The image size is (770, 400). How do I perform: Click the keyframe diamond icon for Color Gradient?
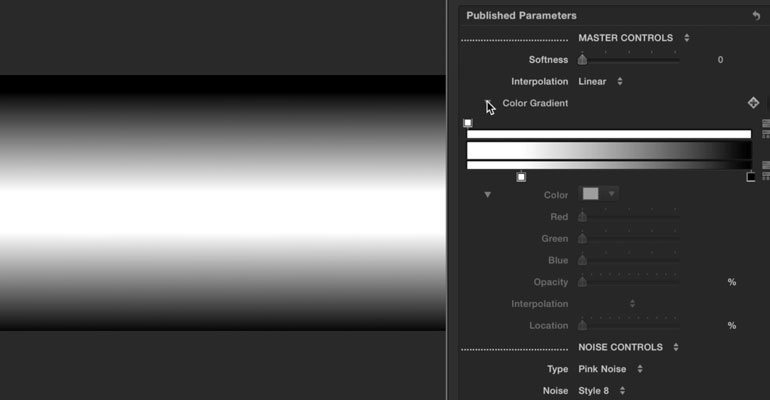[753, 103]
